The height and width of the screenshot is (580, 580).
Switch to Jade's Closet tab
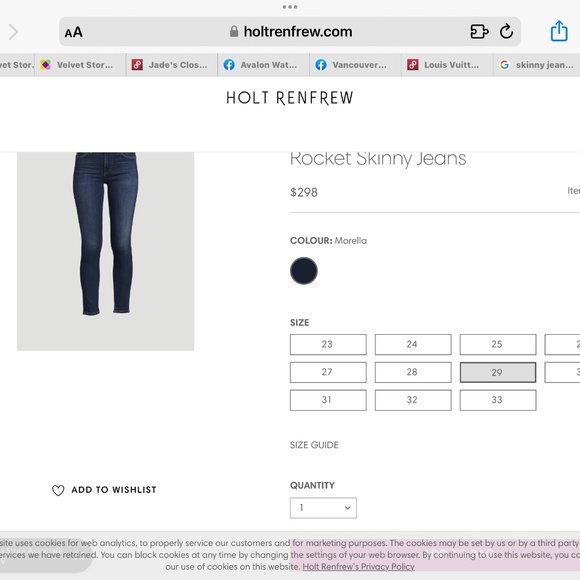[x=172, y=65]
